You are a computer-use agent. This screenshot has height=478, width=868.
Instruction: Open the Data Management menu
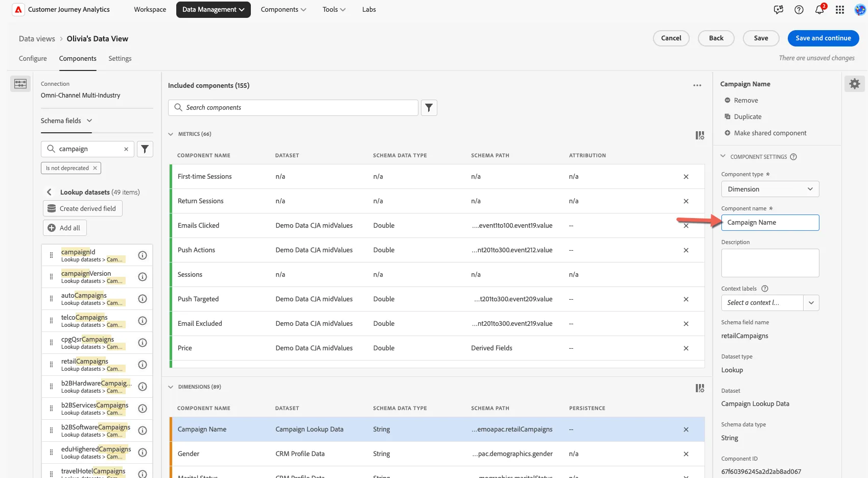pyautogui.click(x=214, y=10)
